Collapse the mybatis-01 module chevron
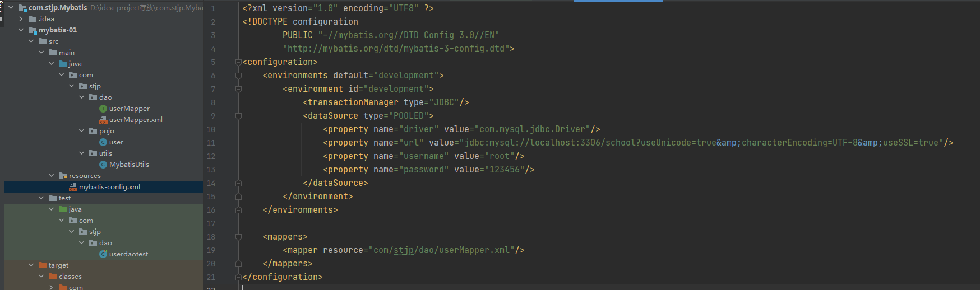The image size is (980, 290). pyautogui.click(x=21, y=30)
